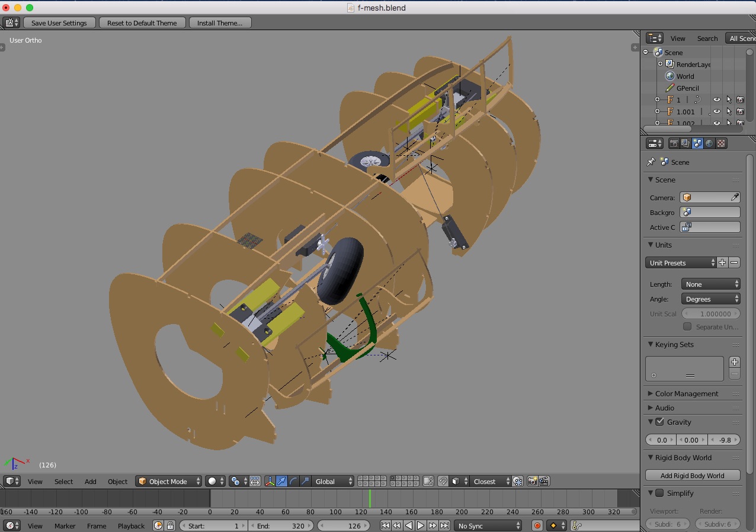This screenshot has height=532, width=756.
Task: Click the eyedropper in the Camera field
Action: (735, 197)
